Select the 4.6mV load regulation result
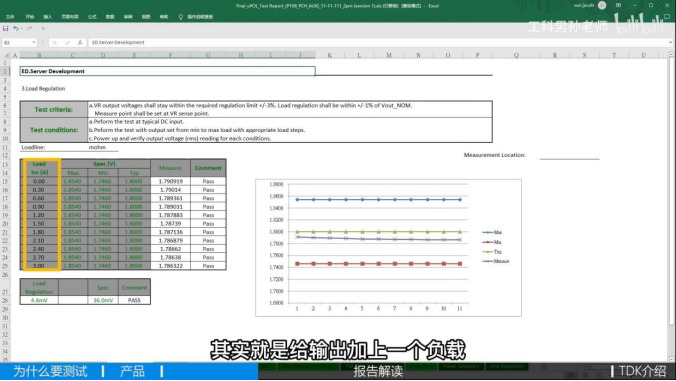Image resolution: width=676 pixels, height=381 pixels. point(39,300)
